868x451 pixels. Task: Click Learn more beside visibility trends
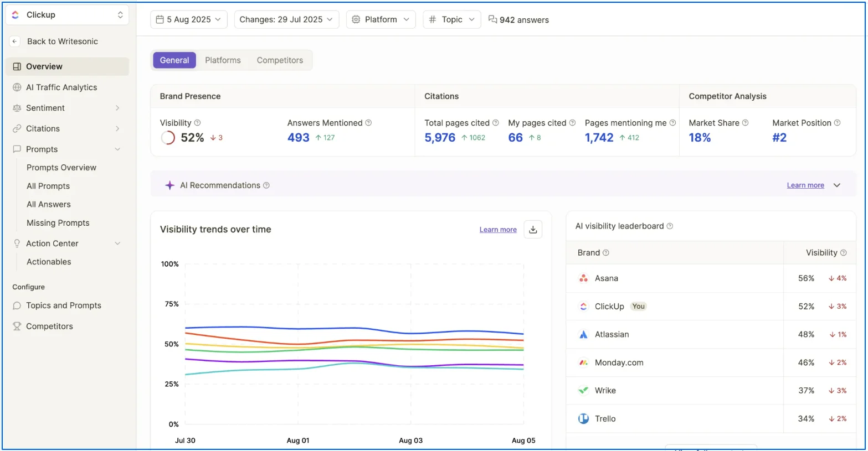[498, 230]
